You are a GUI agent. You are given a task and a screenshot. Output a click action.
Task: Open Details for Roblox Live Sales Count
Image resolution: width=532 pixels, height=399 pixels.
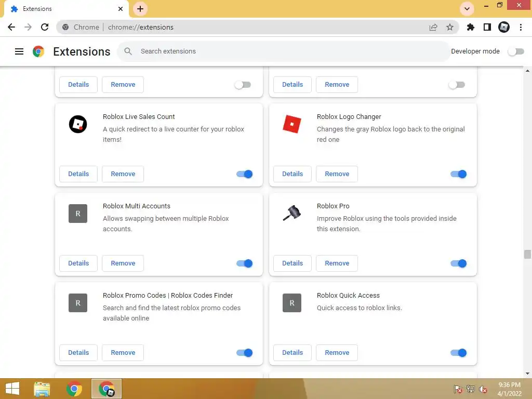78,174
